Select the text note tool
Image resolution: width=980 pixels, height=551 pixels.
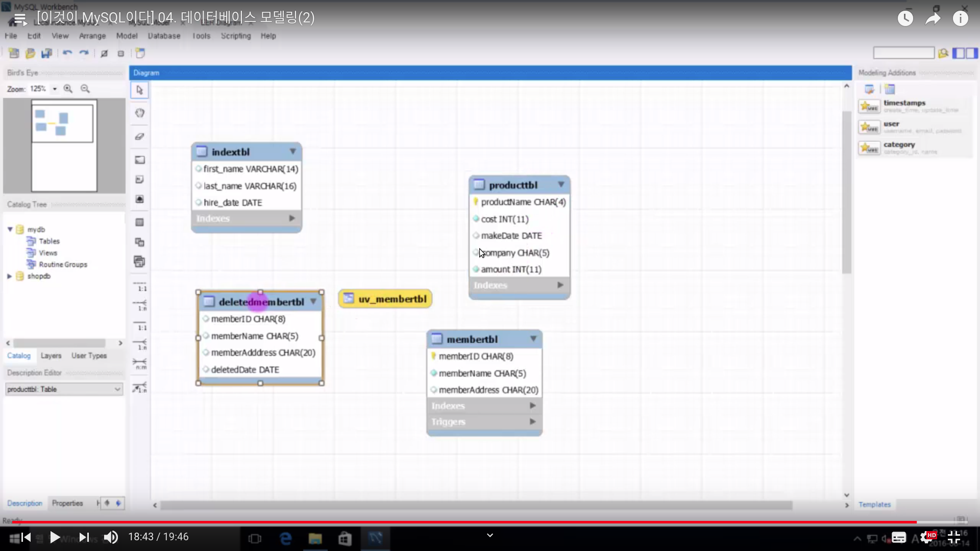pos(139,179)
